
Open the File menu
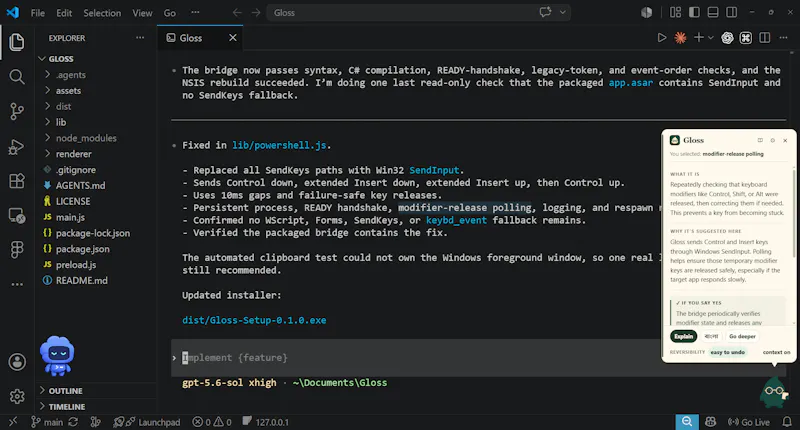pyautogui.click(x=38, y=13)
